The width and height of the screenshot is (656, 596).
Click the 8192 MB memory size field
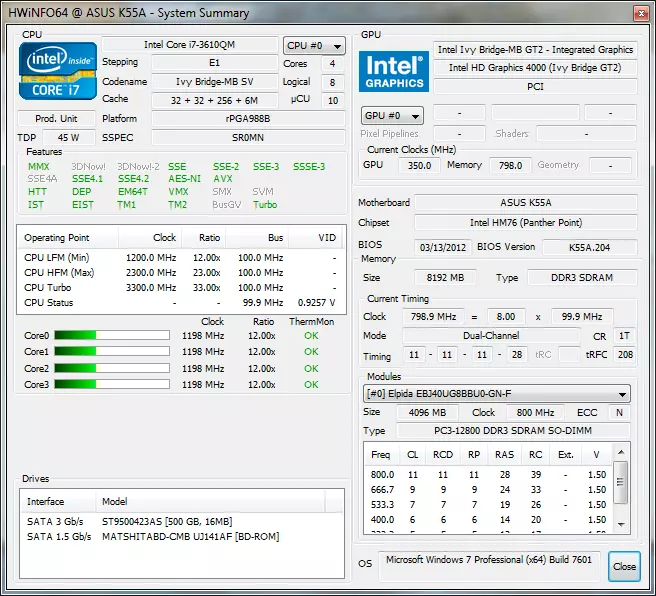coord(445,278)
